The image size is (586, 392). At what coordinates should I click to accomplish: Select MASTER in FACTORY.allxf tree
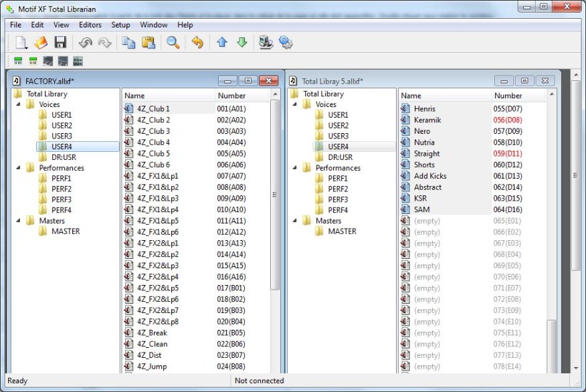click(x=66, y=231)
